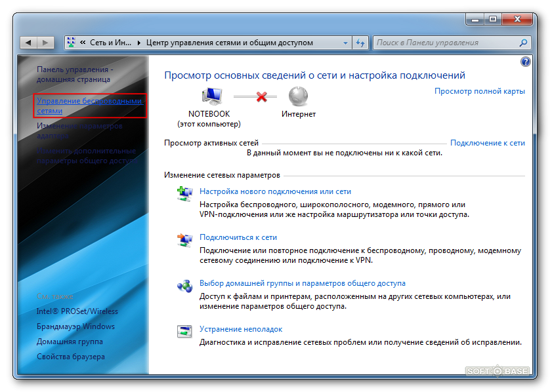
Task: Click the homegroup spheres icon
Action: [184, 286]
